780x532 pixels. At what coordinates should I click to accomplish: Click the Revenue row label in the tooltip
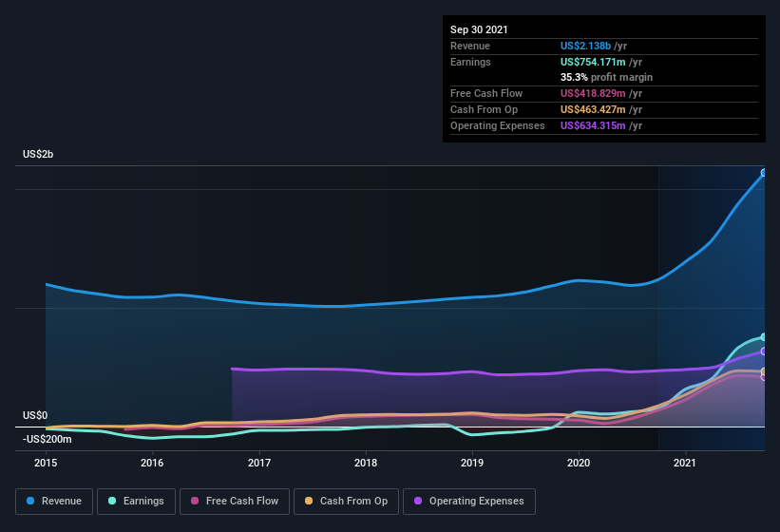pyautogui.click(x=470, y=46)
